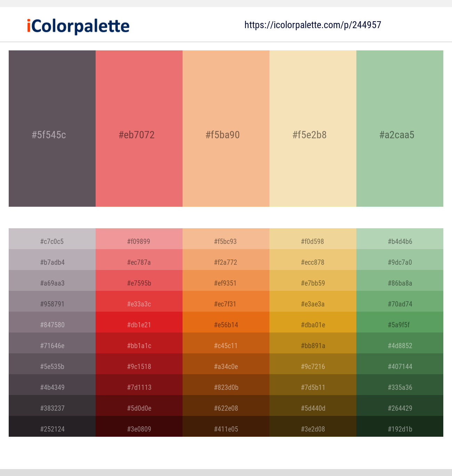Click the #70ad74 shade swatch
The image size is (452, 476).
click(x=399, y=304)
